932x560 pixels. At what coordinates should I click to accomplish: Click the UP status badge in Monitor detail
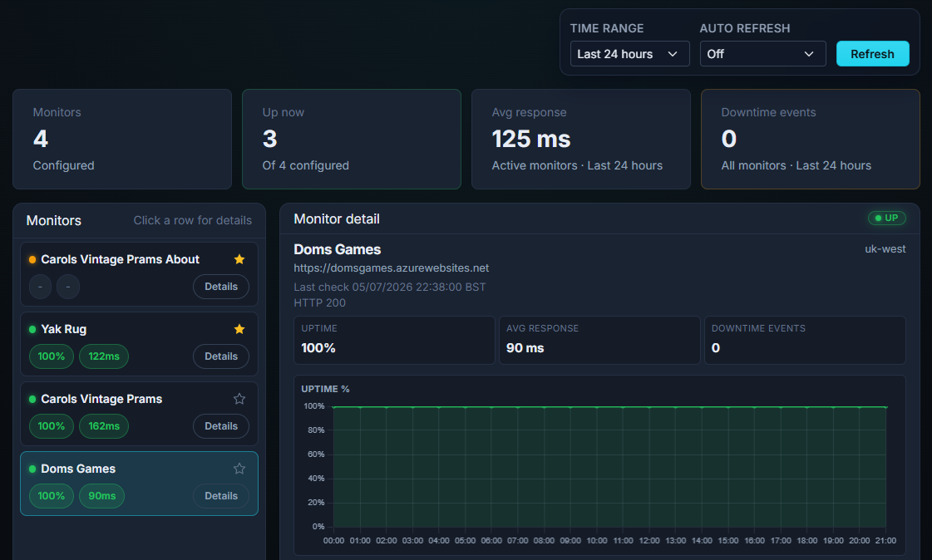coord(887,218)
